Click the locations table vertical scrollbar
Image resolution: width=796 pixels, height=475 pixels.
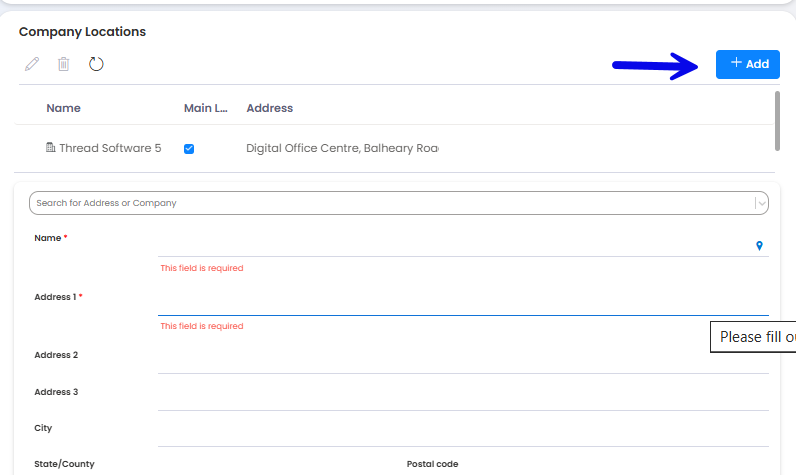coord(777,120)
